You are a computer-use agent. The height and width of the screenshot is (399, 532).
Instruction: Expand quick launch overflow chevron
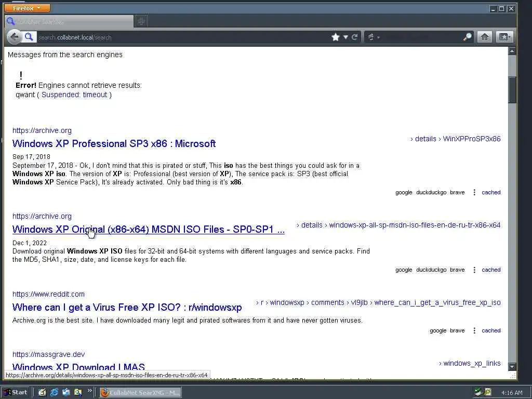(x=89, y=391)
